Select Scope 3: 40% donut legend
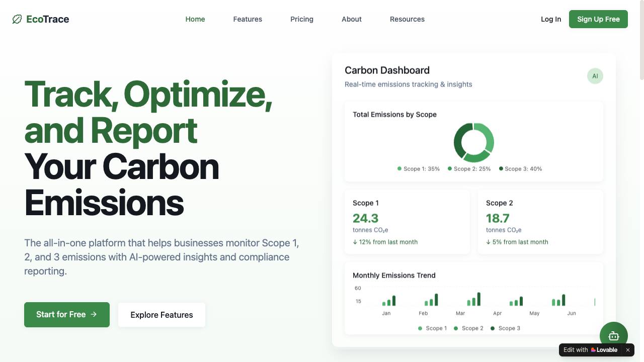This screenshot has height=362, width=644. 520,169
